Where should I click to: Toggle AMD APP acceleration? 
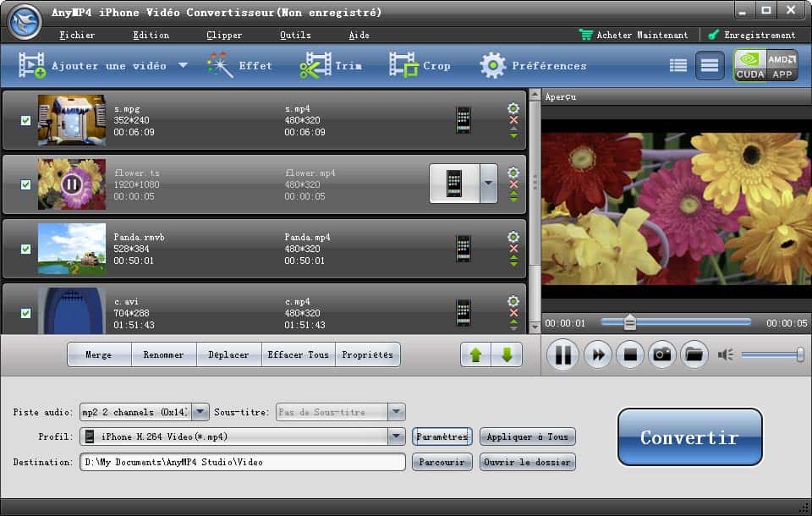point(782,65)
